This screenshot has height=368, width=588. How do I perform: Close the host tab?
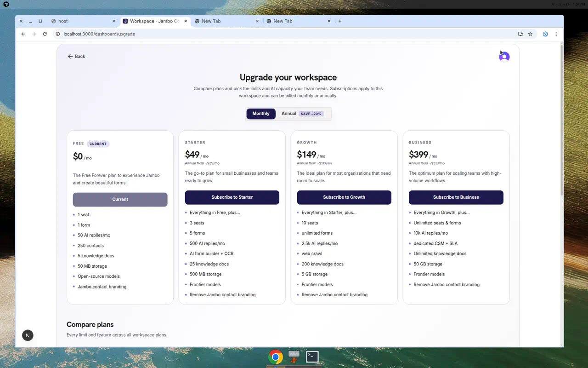114,21
